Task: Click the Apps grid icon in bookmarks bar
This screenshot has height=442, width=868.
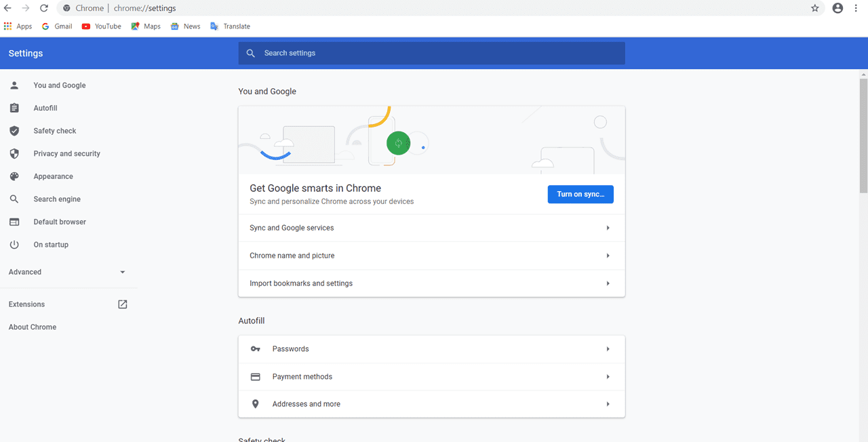Action: pyautogui.click(x=8, y=26)
